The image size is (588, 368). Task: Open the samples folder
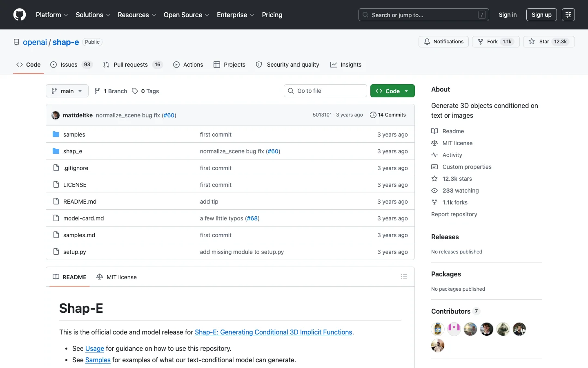pos(74,135)
